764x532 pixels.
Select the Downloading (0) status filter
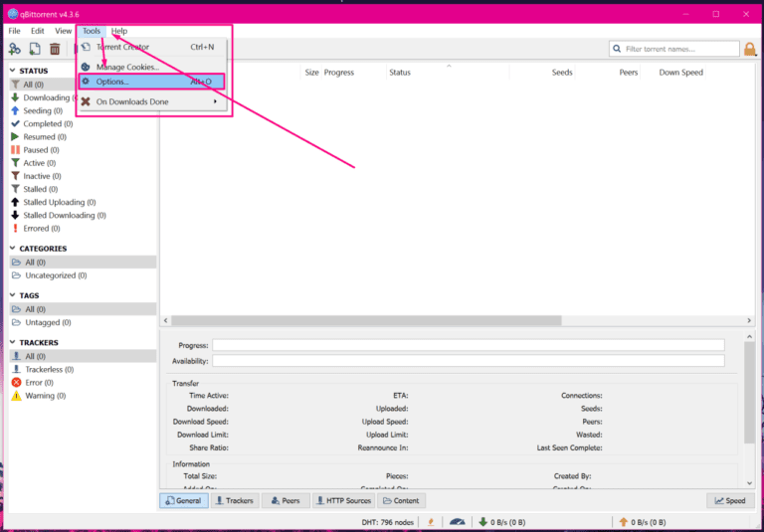[43, 97]
